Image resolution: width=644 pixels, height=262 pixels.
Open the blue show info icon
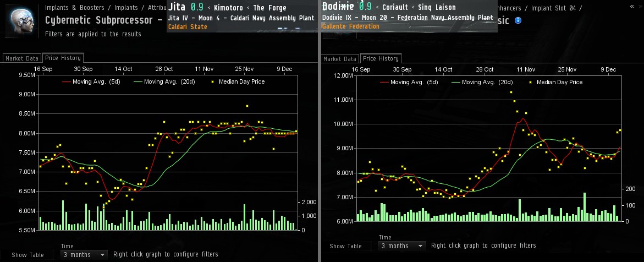pyautogui.click(x=518, y=20)
